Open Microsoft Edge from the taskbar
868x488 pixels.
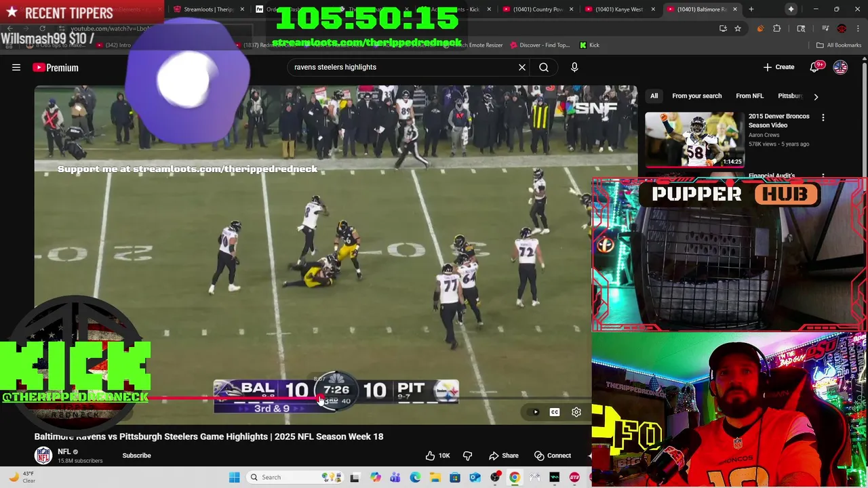coord(415,478)
